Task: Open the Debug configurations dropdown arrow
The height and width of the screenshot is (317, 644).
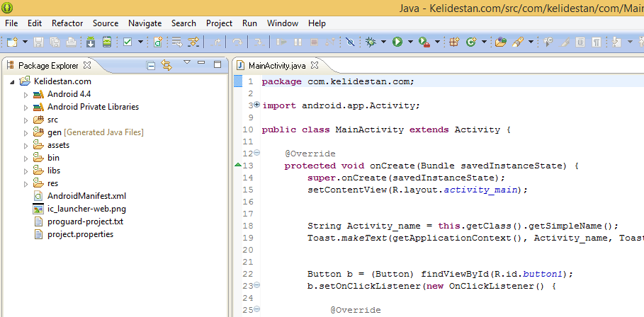Action: pos(383,42)
